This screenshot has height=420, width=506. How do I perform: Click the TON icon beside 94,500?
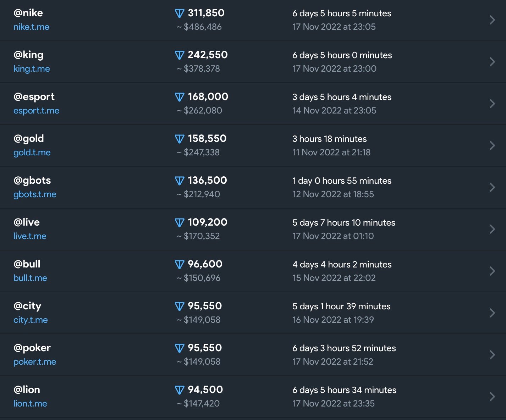point(180,390)
